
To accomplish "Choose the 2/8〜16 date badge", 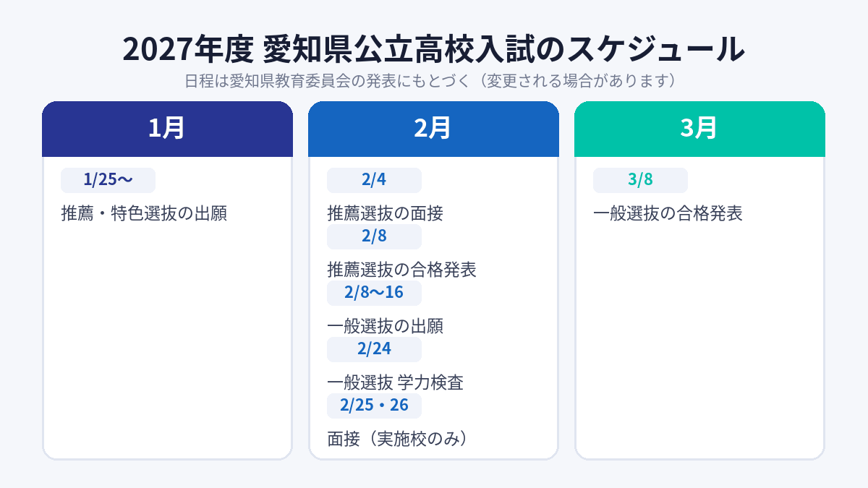I will tap(374, 293).
